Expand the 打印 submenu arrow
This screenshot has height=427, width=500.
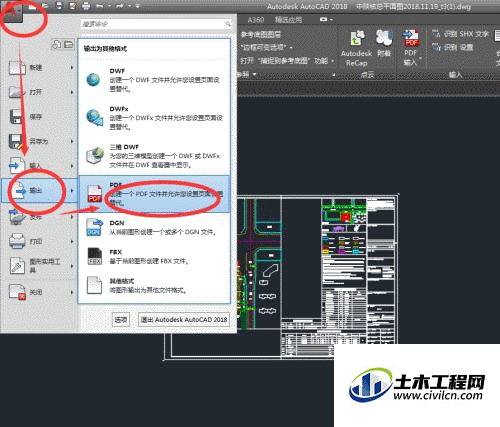(72, 241)
